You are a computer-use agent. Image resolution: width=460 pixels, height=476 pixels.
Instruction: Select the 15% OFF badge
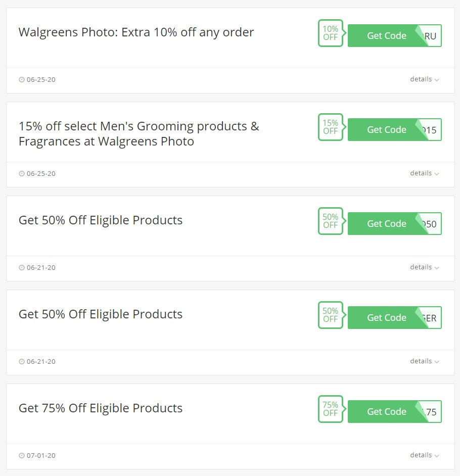[x=330, y=127]
